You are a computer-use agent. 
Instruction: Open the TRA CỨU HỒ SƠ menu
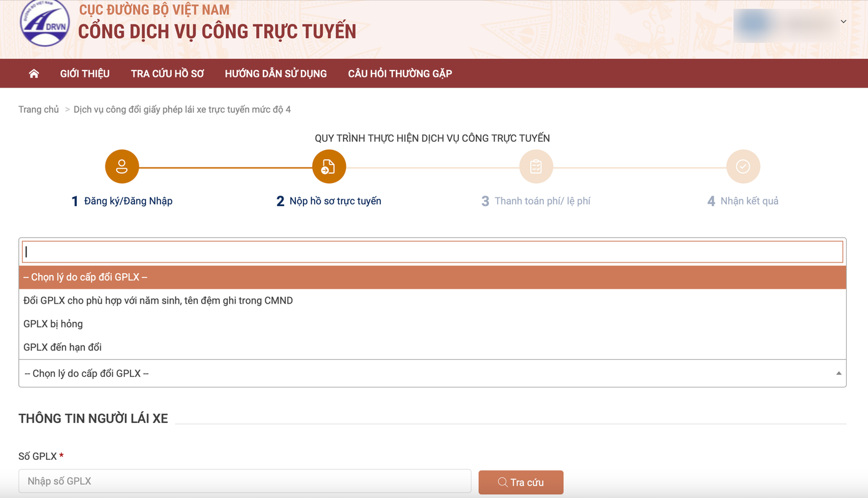pyautogui.click(x=167, y=74)
